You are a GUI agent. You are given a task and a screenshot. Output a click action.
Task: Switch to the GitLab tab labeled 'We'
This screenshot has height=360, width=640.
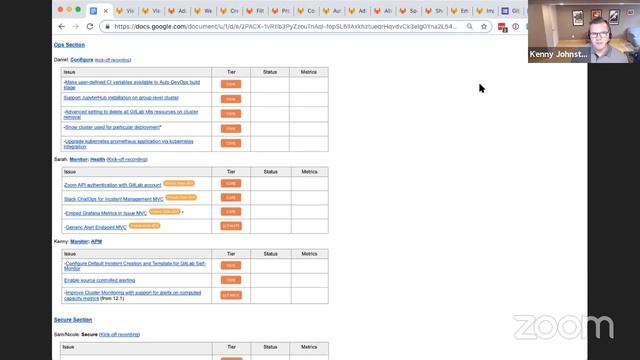tap(203, 11)
